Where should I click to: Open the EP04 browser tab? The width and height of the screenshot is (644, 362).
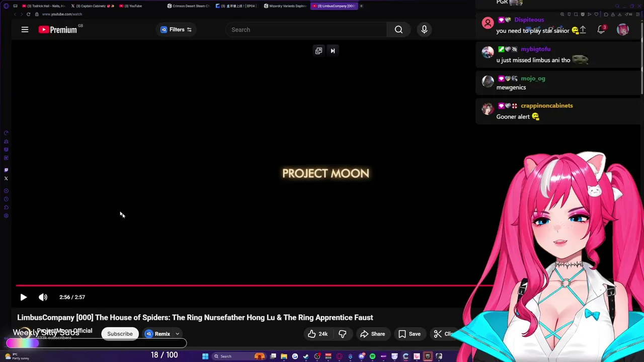[x=236, y=6]
